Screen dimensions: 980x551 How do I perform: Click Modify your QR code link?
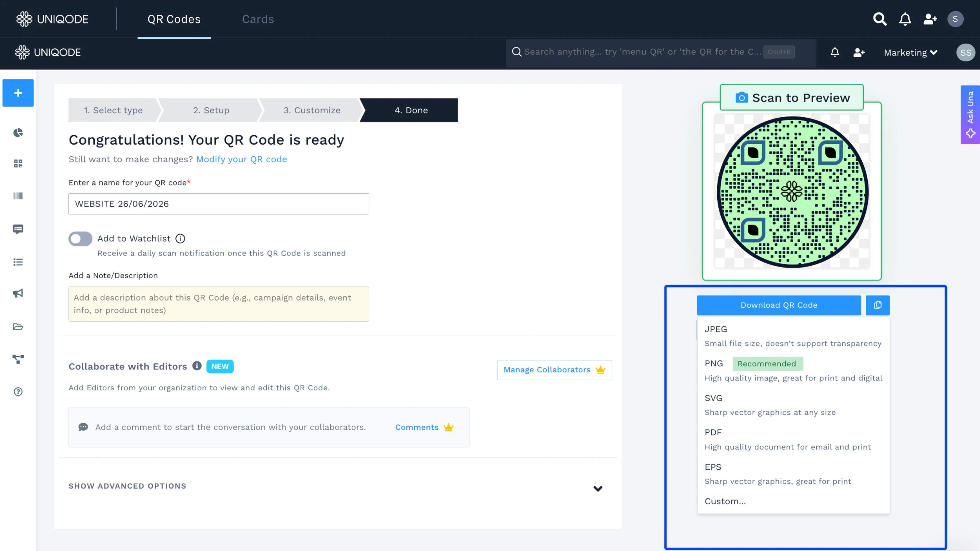(241, 159)
